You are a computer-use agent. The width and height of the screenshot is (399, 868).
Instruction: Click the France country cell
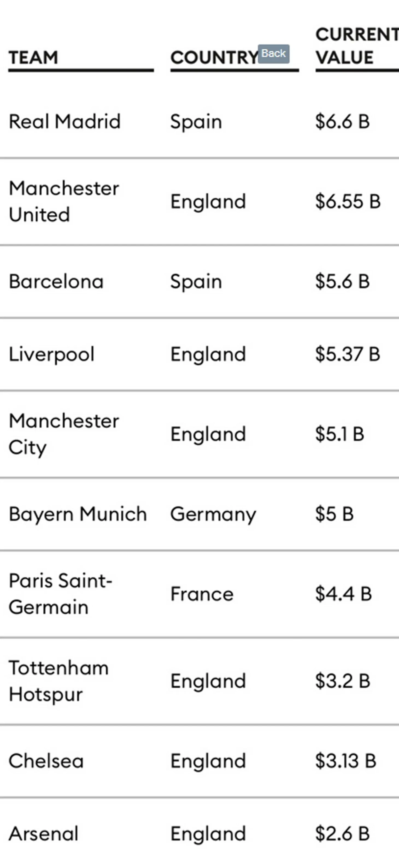[202, 594]
